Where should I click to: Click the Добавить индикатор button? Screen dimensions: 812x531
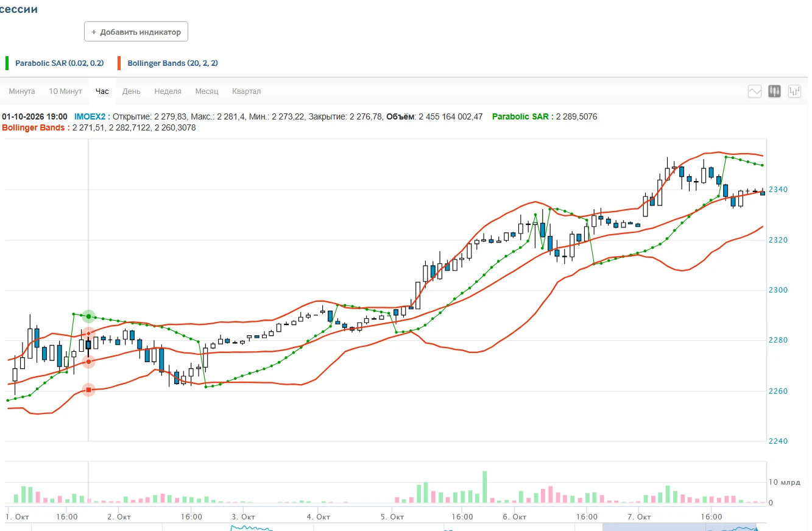136,32
